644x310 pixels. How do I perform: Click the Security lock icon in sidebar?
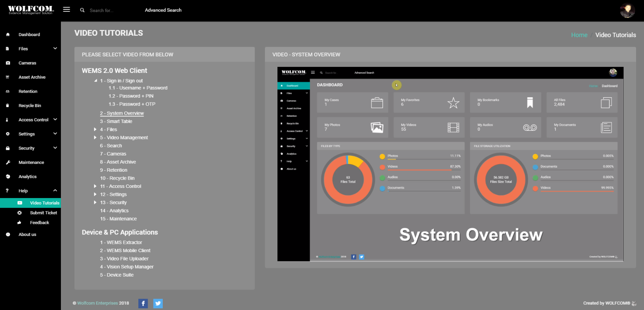click(8, 148)
